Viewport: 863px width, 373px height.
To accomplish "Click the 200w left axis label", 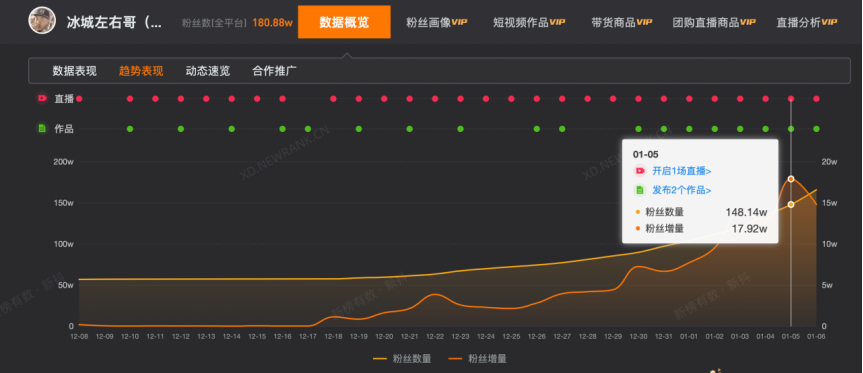I will point(63,162).
